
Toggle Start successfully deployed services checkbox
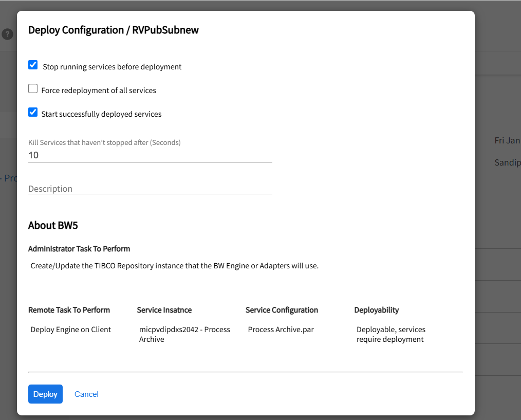33,113
